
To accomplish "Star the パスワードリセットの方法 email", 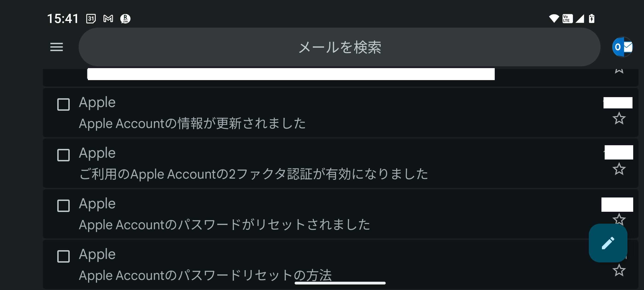I will tap(619, 270).
